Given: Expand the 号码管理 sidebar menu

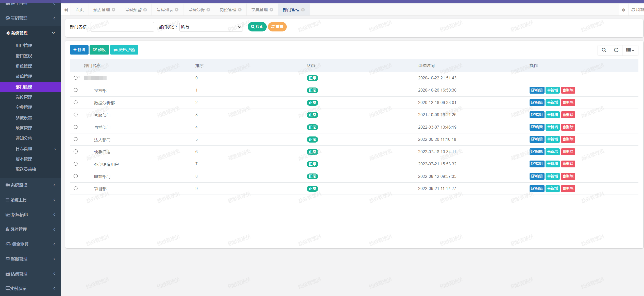Looking at the screenshot, I should [30, 18].
